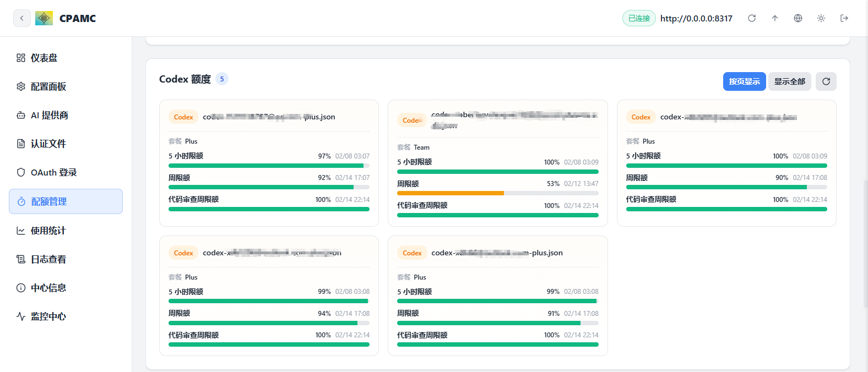Refresh Codex quota with reload button
The width and height of the screenshot is (868, 372).
(x=826, y=81)
